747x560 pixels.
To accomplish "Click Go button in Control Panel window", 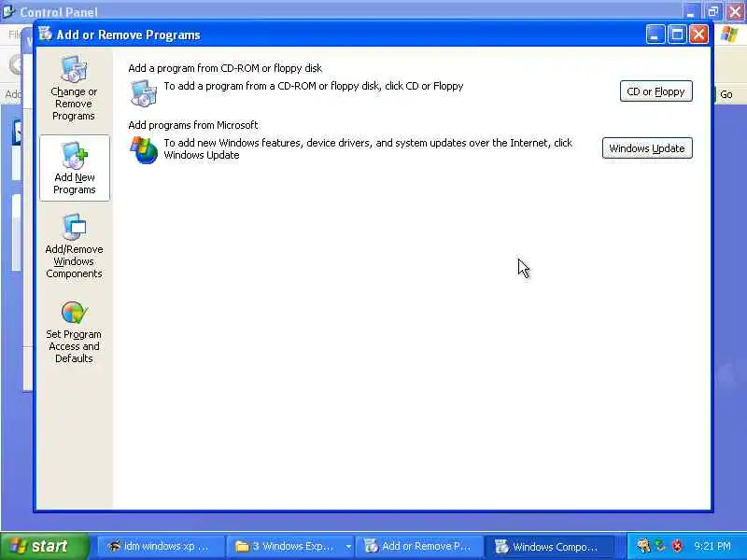I will pyautogui.click(x=726, y=94).
